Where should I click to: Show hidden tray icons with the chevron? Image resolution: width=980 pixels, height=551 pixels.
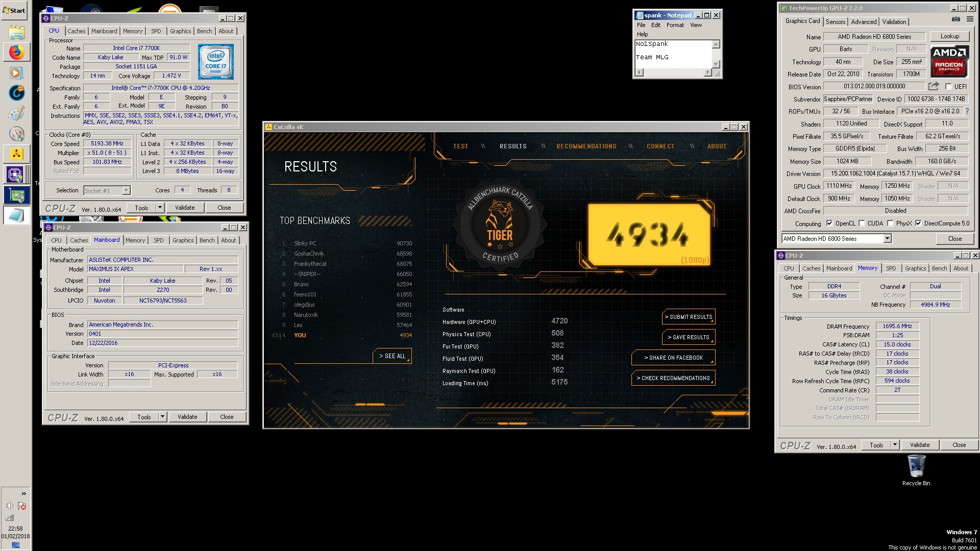click(x=23, y=493)
